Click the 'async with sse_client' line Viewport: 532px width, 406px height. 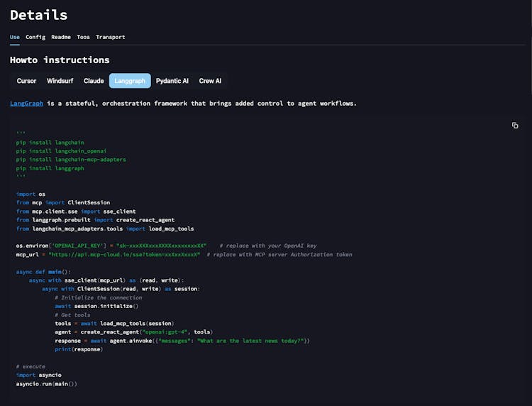click(x=106, y=280)
